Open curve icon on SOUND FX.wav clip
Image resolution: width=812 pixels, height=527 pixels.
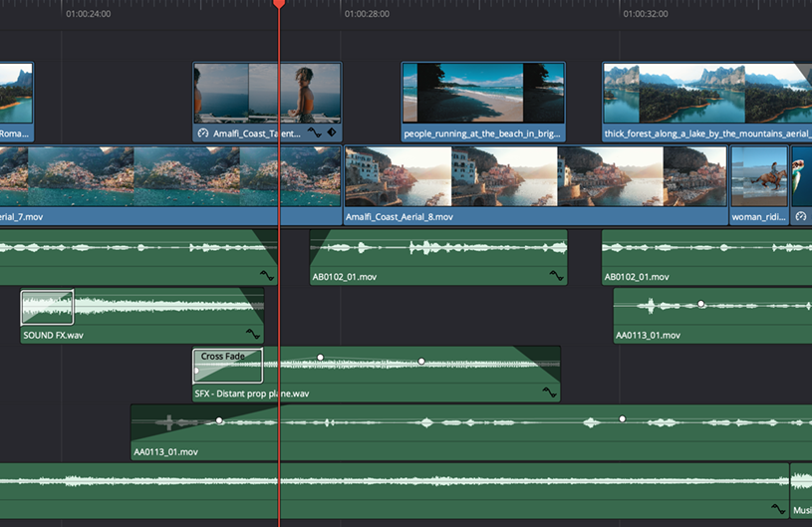pos(253,334)
